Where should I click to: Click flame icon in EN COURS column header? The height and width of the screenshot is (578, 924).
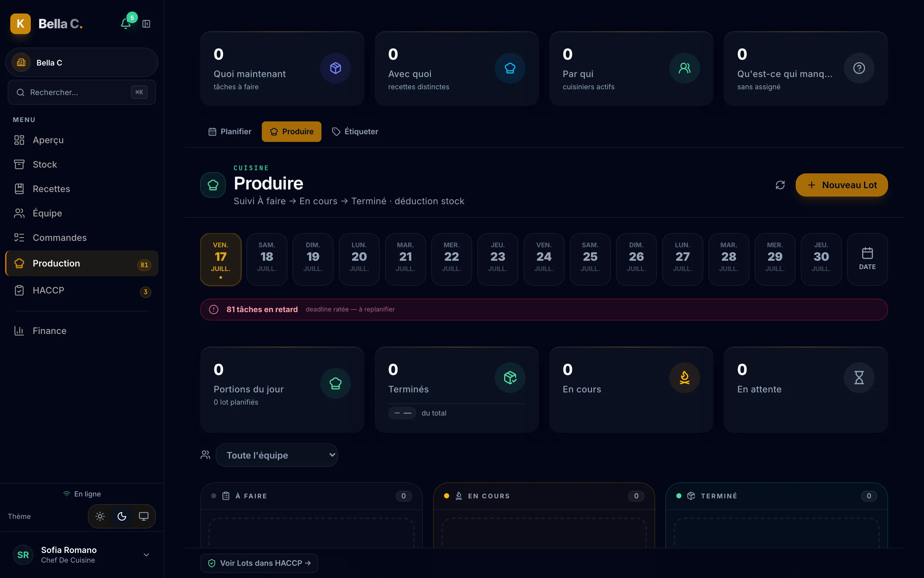click(458, 496)
